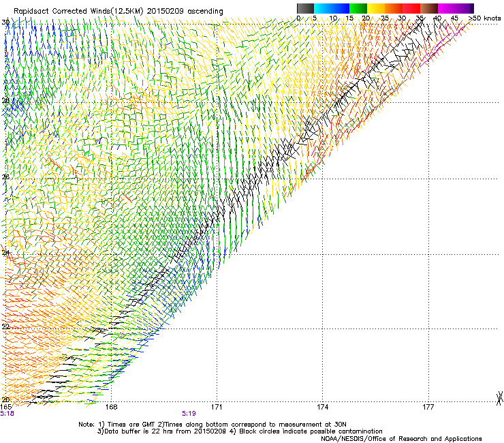Click longitude label 174

322,407
